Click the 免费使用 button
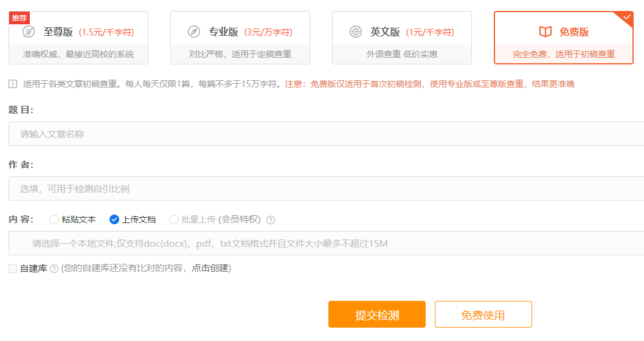644x341 pixels. coord(483,314)
